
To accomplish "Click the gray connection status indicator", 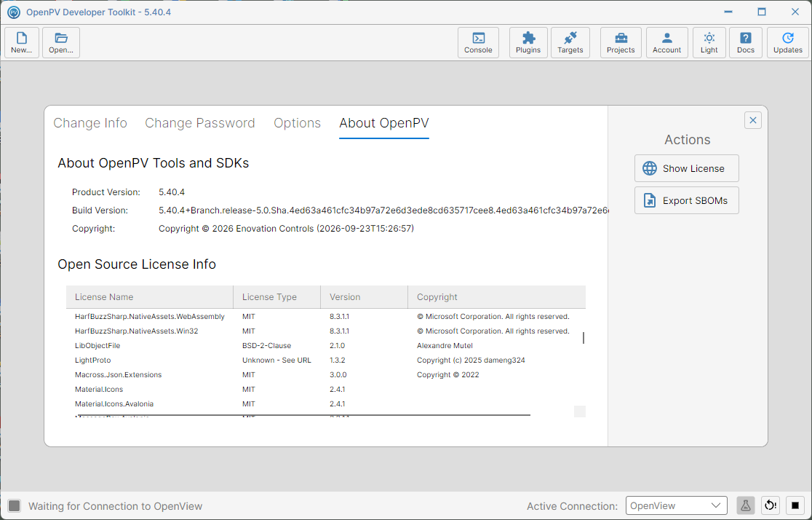I will [x=15, y=506].
